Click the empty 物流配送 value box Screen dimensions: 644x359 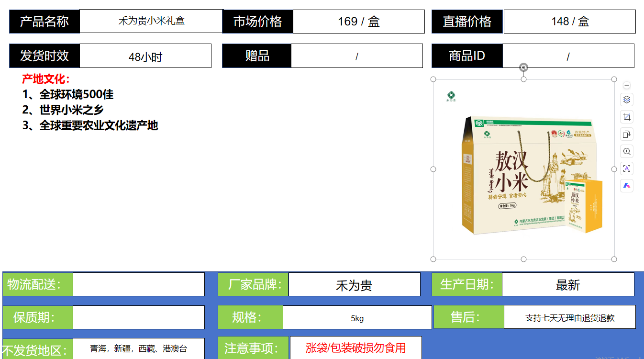coord(138,284)
